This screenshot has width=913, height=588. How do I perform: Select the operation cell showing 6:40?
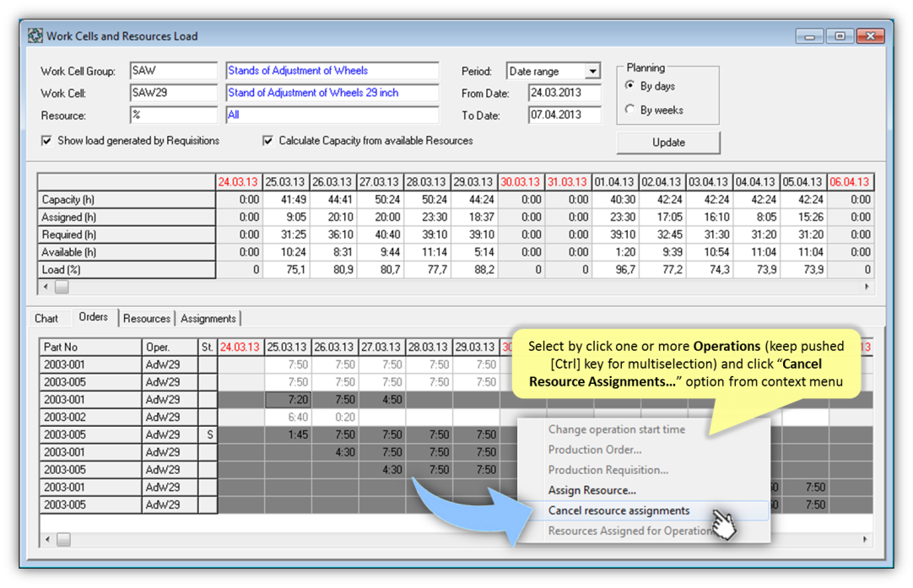coord(289,418)
